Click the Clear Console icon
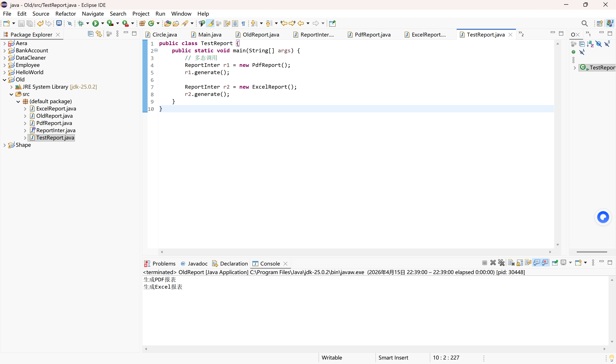This screenshot has width=616, height=364. (511, 263)
